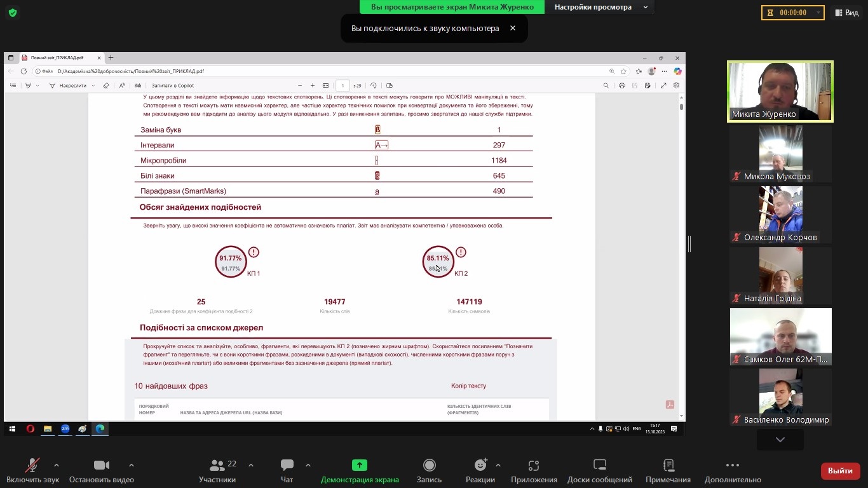Toggle camera with Остановить видео

click(102, 470)
